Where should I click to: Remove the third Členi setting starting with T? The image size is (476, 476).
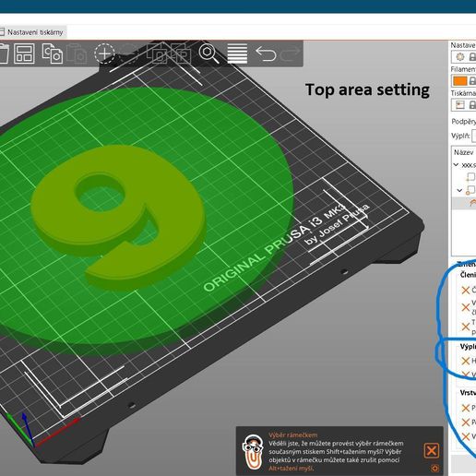(466, 327)
